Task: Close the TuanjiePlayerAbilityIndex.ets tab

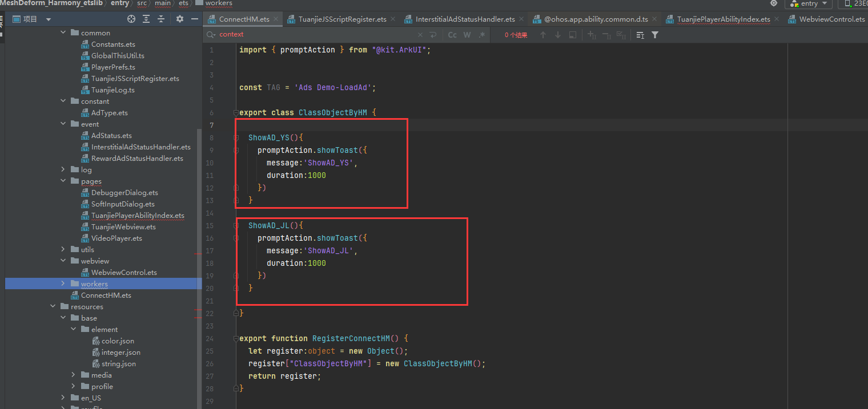Action: [x=777, y=19]
